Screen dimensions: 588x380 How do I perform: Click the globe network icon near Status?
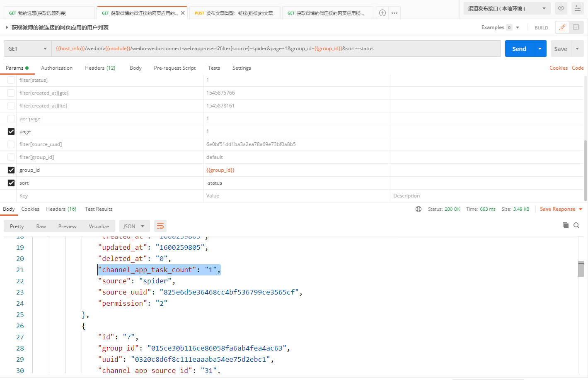tap(419, 209)
